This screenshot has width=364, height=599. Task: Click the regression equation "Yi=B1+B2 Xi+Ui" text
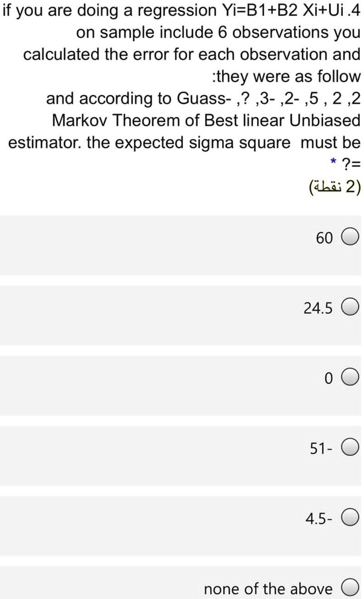[x=269, y=10]
